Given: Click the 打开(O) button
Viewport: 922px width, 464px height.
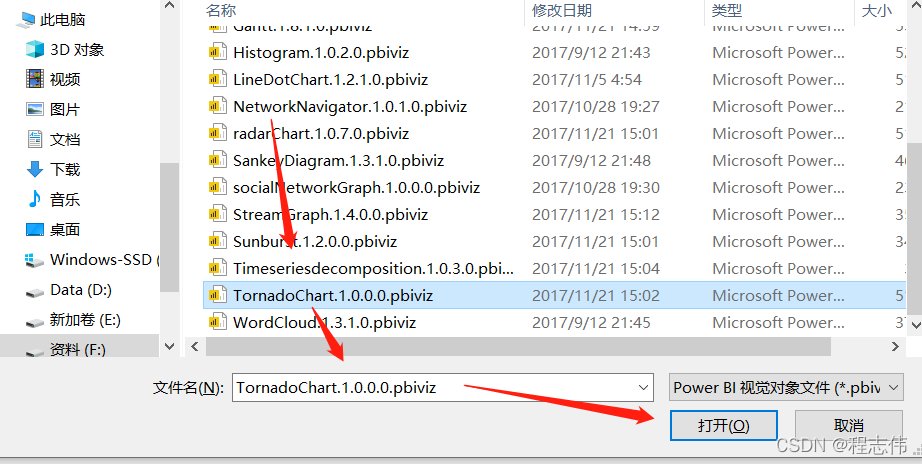Looking at the screenshot, I should [x=723, y=425].
